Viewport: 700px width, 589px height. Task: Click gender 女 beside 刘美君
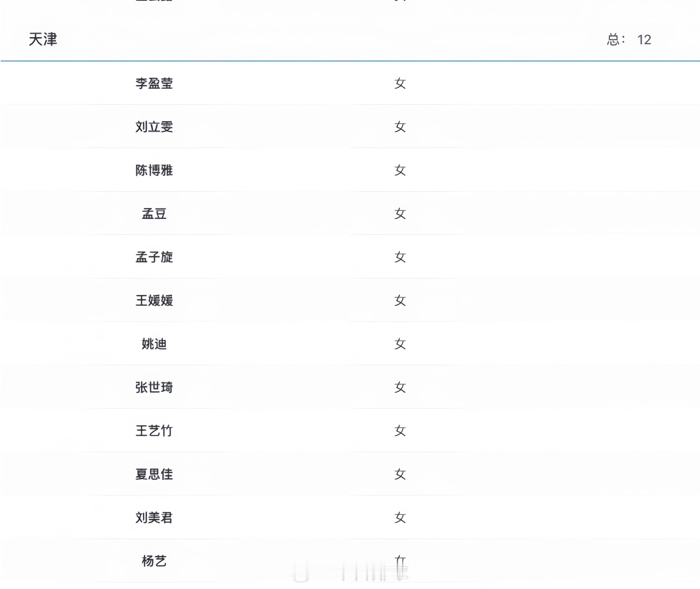(x=400, y=518)
